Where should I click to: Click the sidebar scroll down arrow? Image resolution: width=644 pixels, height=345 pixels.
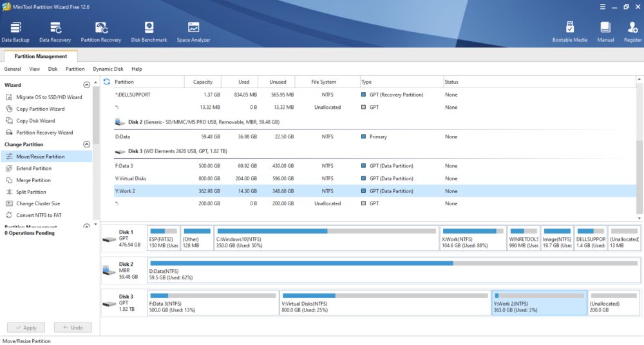click(x=96, y=224)
